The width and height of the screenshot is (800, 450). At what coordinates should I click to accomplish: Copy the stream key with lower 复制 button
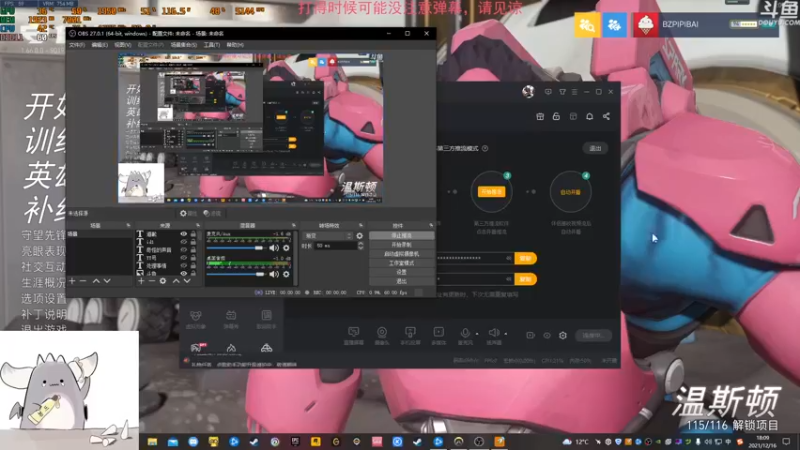(x=525, y=279)
